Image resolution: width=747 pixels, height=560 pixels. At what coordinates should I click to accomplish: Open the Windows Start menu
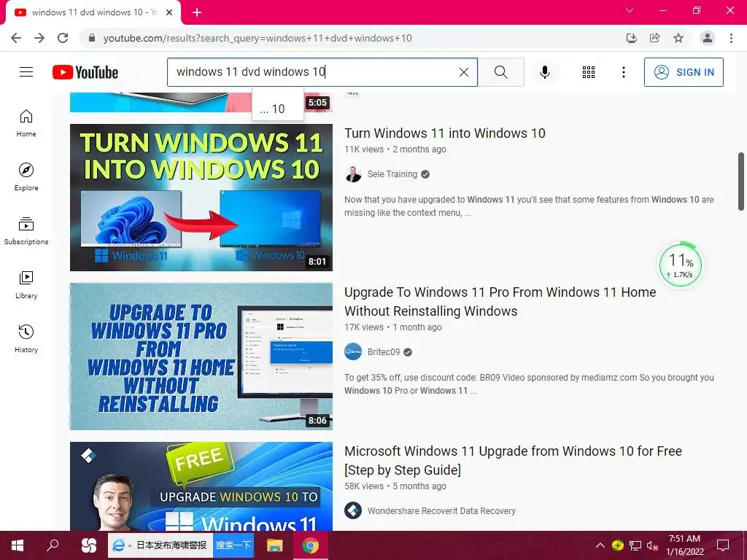[18, 545]
